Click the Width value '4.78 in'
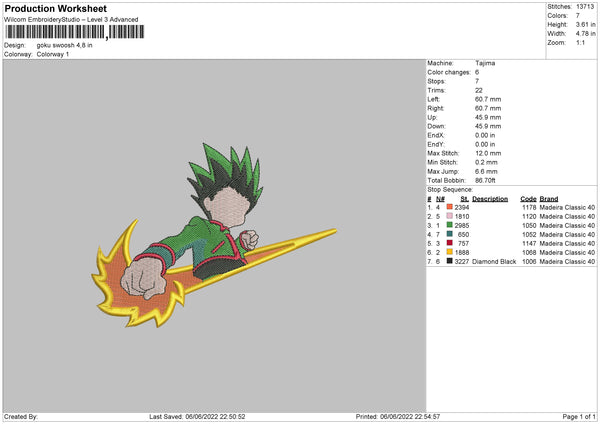This screenshot has height=424, width=600. 585,34
